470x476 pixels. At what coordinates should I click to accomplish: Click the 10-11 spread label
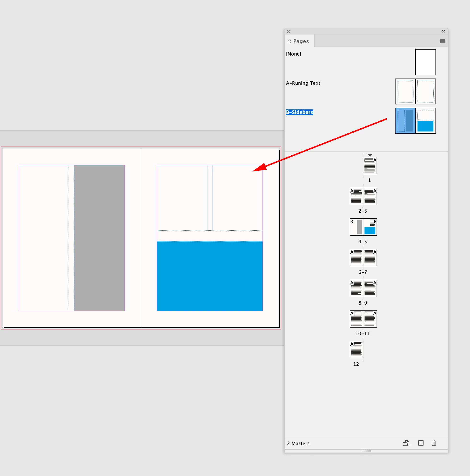(362, 333)
